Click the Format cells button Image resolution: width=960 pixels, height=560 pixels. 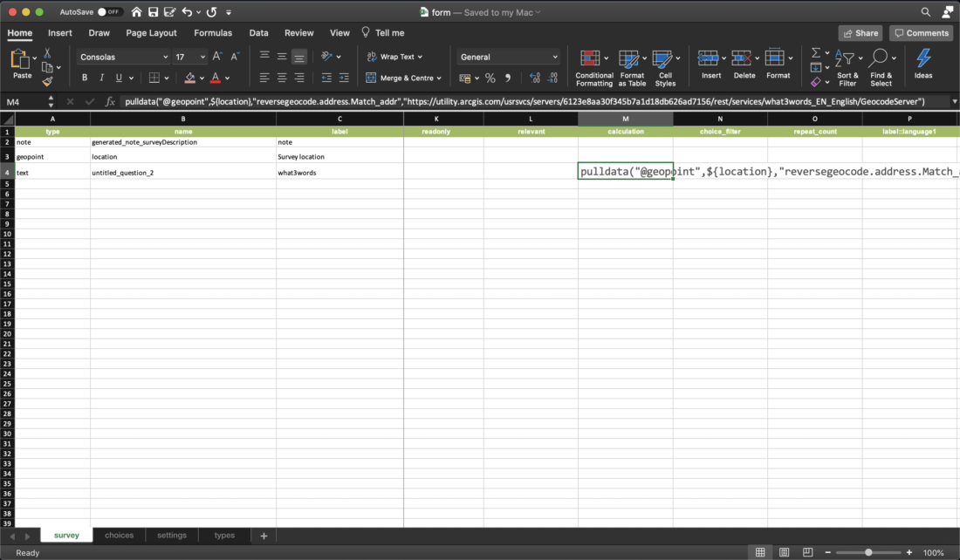click(778, 64)
